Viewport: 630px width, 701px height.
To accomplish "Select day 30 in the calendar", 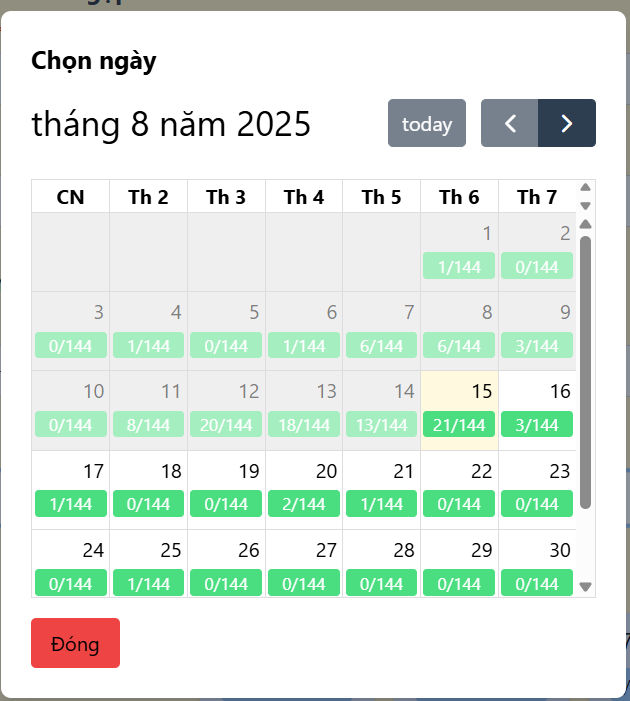I will click(537, 563).
